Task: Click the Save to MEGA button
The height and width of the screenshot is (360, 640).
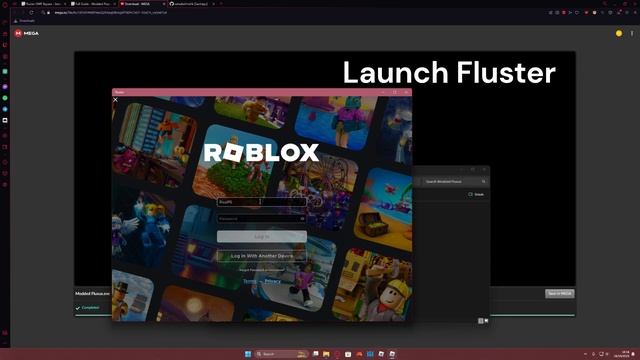Action: point(560,293)
